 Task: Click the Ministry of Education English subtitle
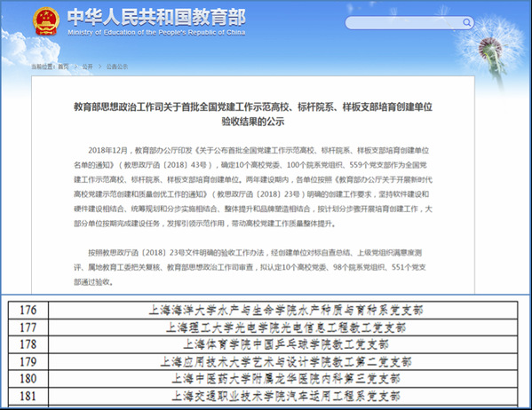(156, 33)
